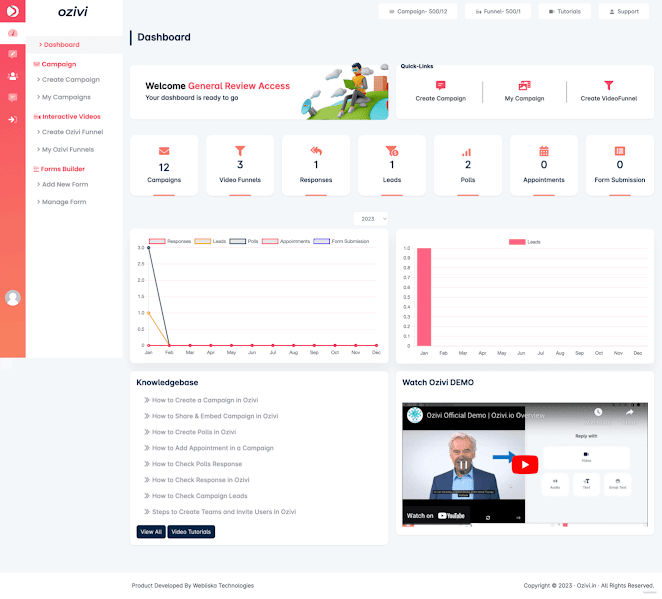This screenshot has height=599, width=662.
Task: Click the Funnel- 500/1 button
Action: point(498,11)
